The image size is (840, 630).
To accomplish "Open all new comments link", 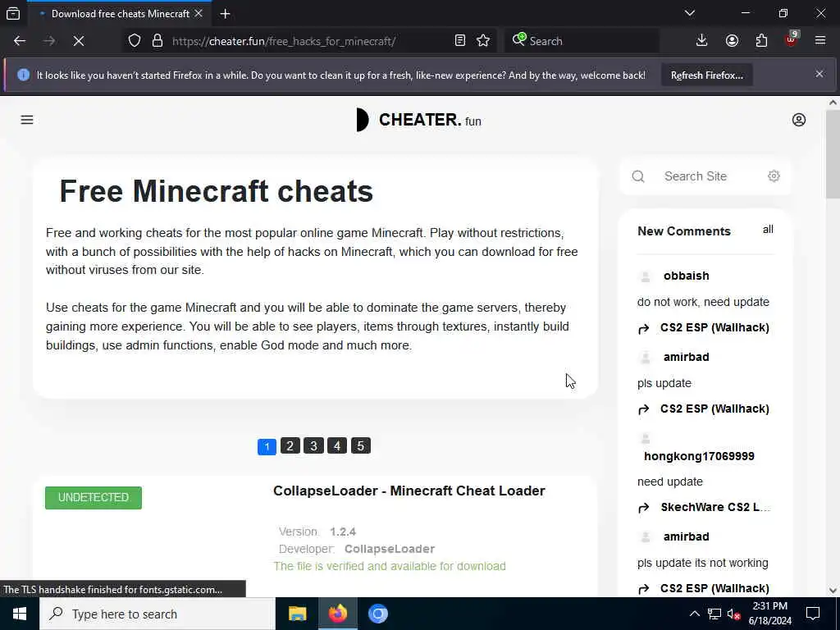I will point(768,230).
